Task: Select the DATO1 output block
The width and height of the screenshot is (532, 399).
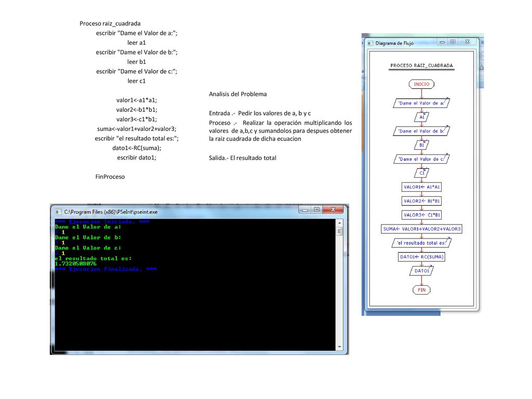Action: click(x=422, y=271)
